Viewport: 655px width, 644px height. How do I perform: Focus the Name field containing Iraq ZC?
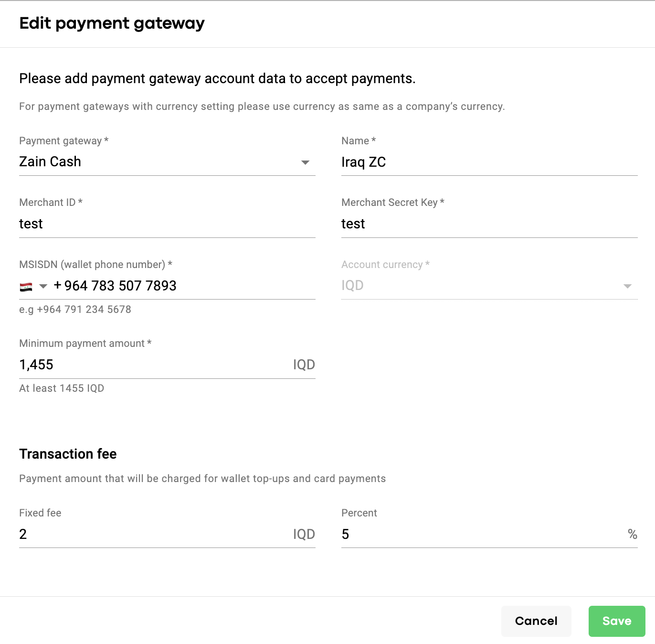[x=489, y=162]
